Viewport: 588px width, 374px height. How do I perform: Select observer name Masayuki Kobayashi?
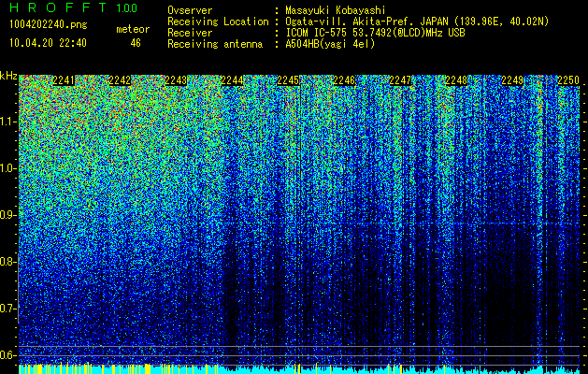(336, 10)
